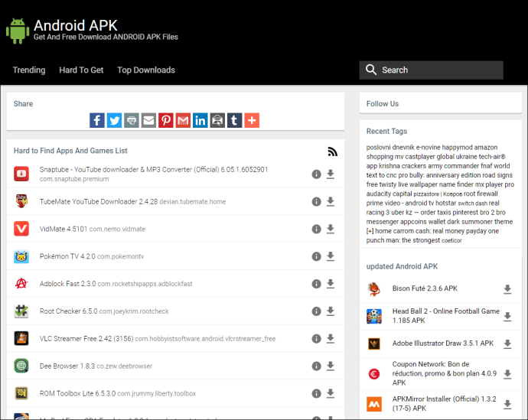Share using the LinkedIn icon
This screenshot has height=420, width=528.
[x=200, y=120]
